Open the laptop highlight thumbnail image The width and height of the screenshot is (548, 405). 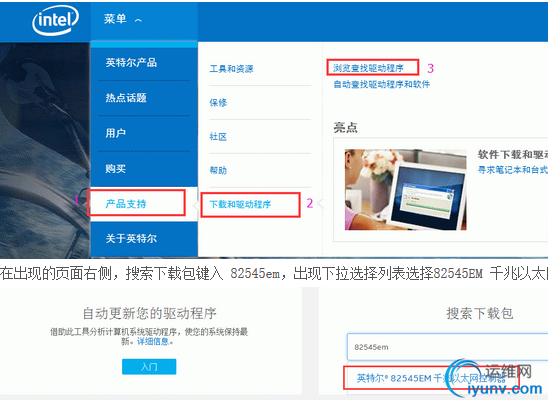(405, 190)
